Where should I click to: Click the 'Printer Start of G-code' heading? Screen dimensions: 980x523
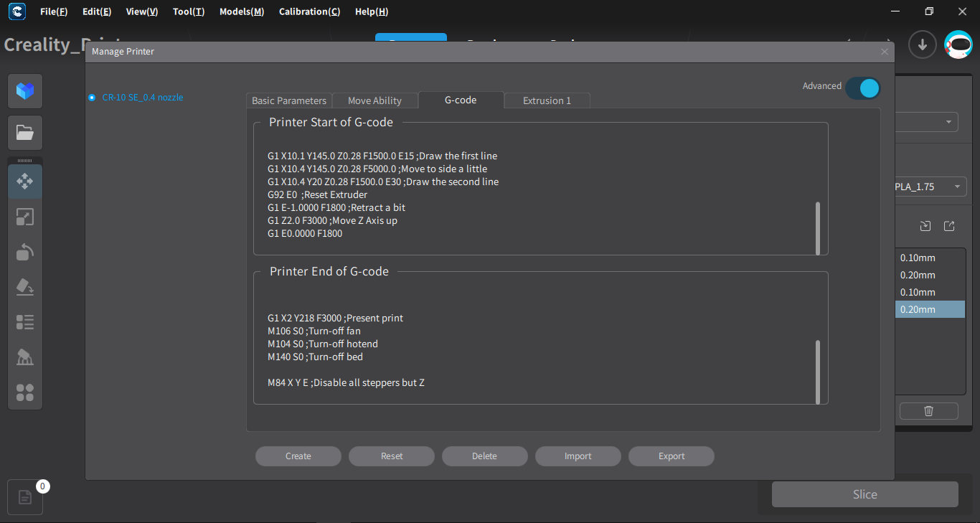331,122
